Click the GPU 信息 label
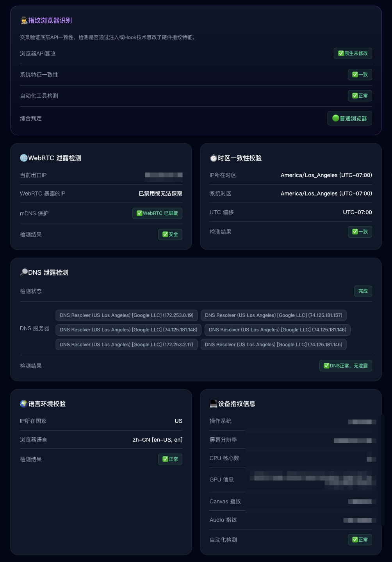 coord(222,480)
